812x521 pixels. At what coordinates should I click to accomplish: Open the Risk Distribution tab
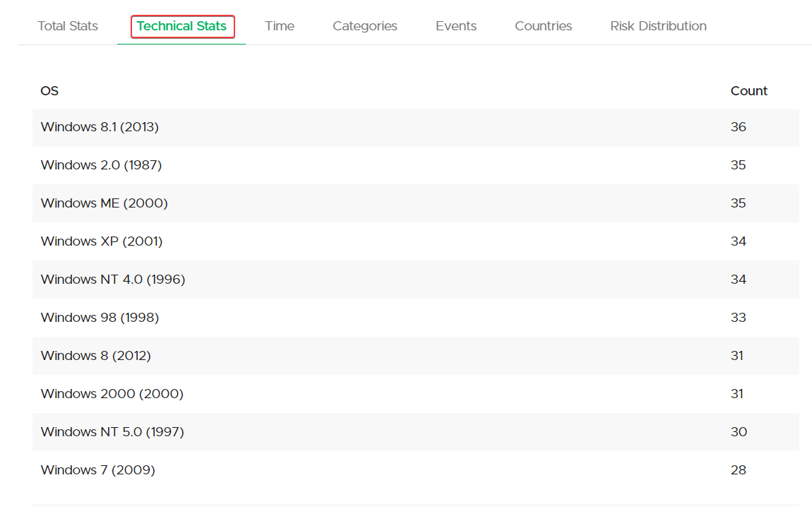pos(658,26)
